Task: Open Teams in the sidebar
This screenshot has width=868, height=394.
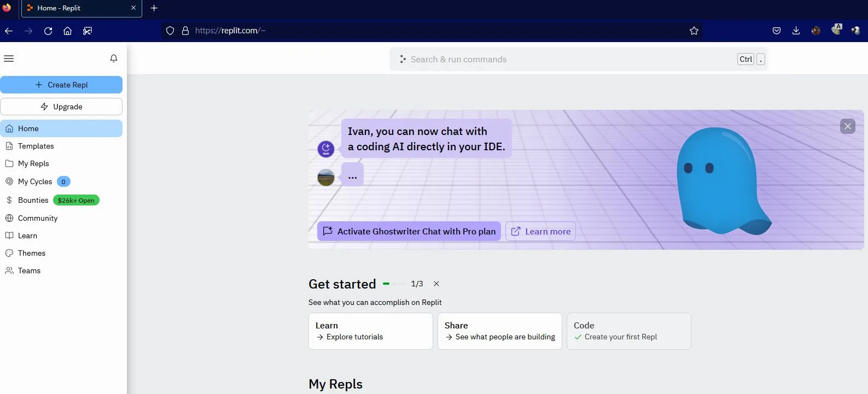Action: 61,270
